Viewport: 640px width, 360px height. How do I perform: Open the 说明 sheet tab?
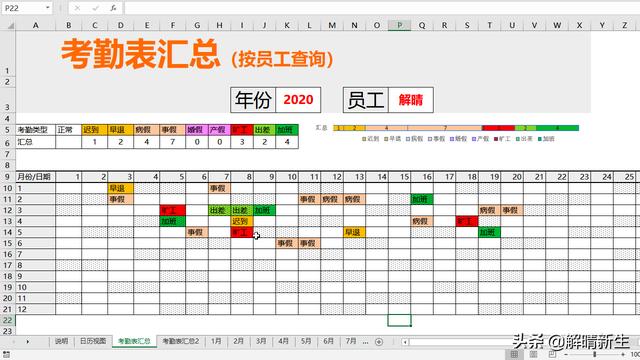pyautogui.click(x=62, y=341)
